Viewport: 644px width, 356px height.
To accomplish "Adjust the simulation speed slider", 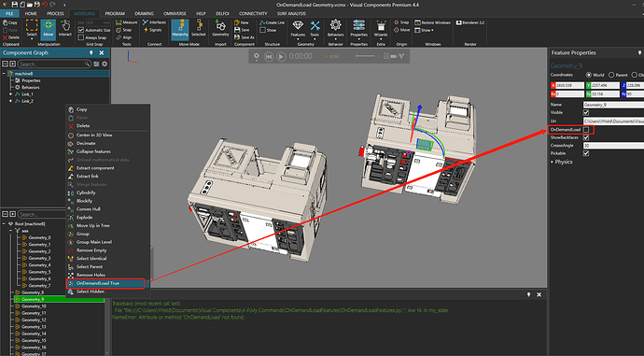I will [x=365, y=56].
